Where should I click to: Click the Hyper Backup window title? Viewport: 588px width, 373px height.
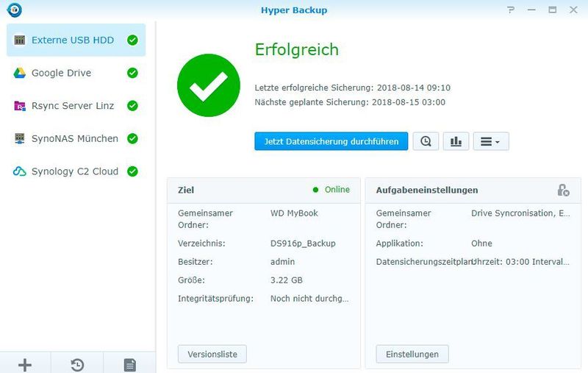[x=294, y=10]
